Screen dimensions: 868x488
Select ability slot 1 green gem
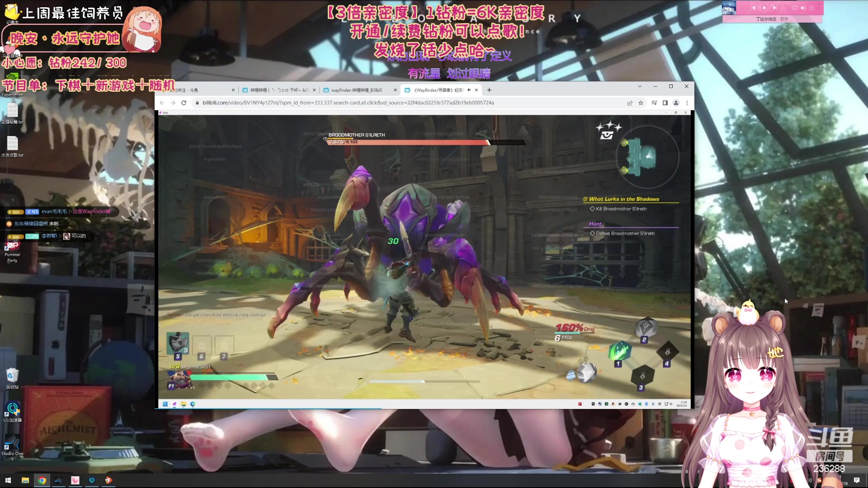(x=620, y=352)
